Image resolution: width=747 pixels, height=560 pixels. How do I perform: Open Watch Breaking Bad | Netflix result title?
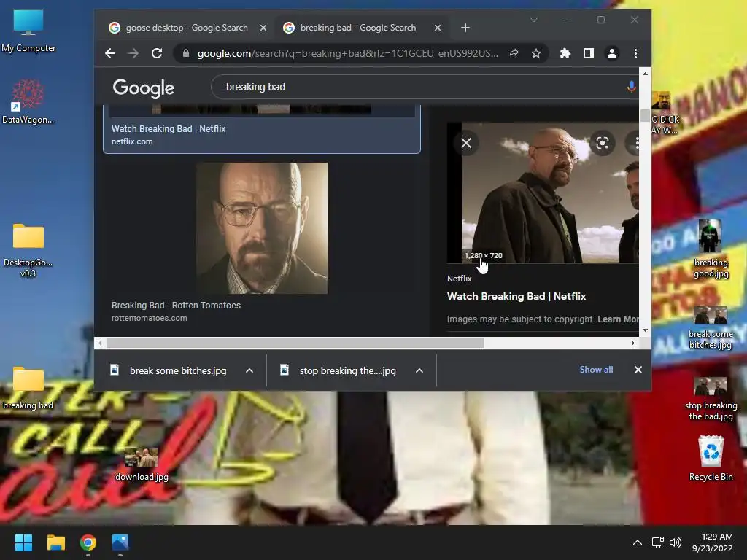coord(169,128)
